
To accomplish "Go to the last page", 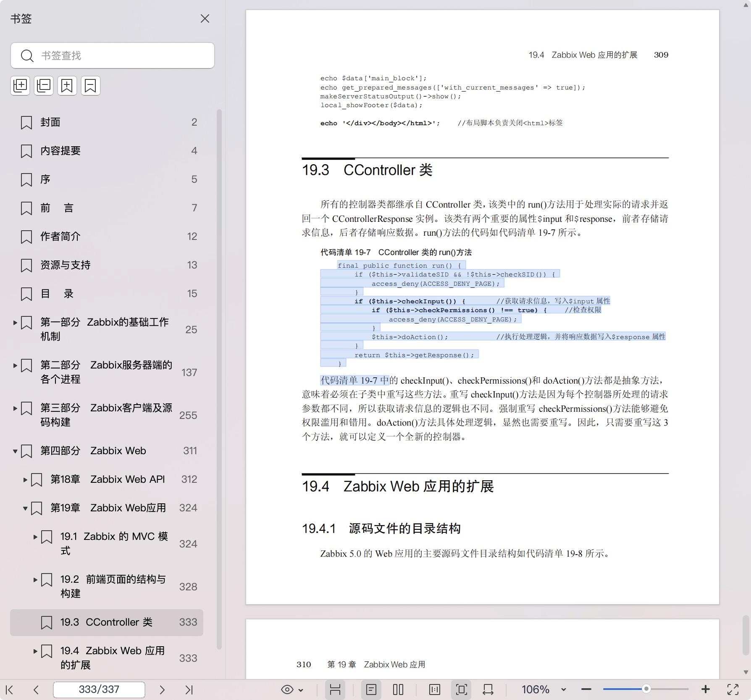I will coord(189,689).
